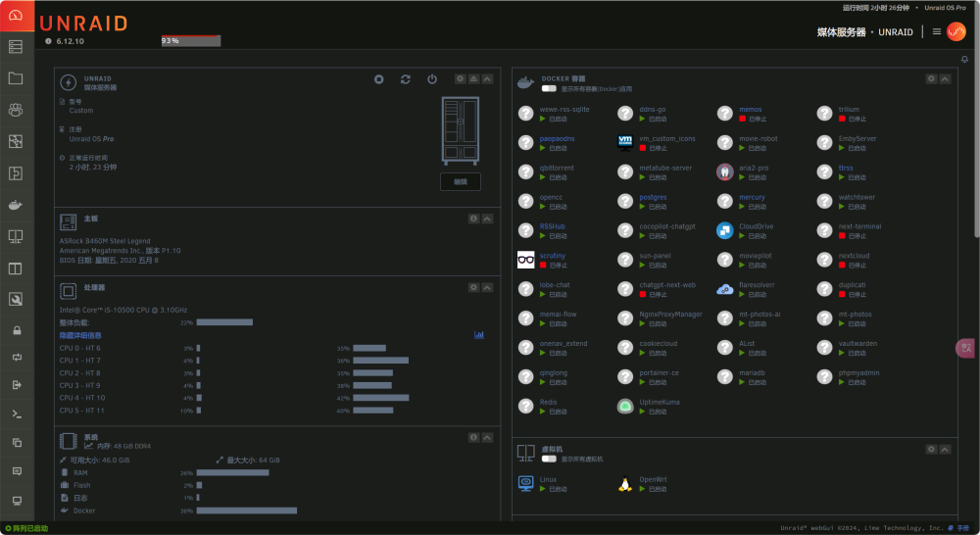Click the padlock icon in sidebar
The image size is (980, 535).
[17, 330]
